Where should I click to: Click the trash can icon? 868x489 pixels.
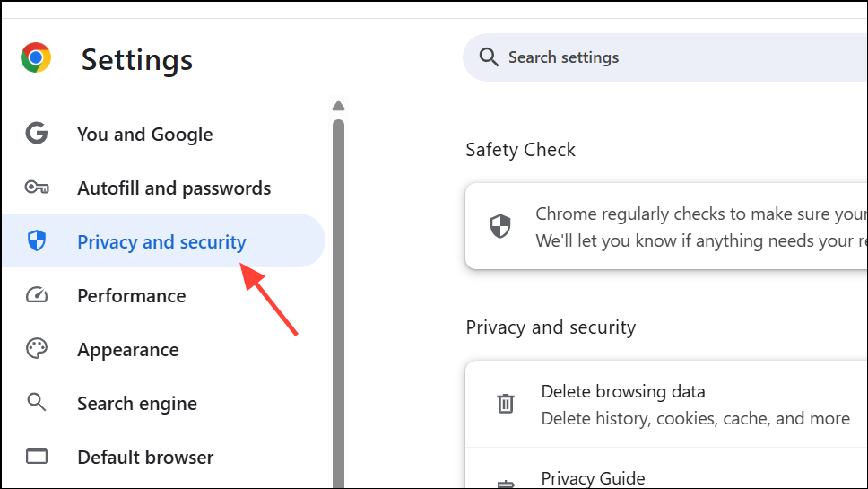506,403
